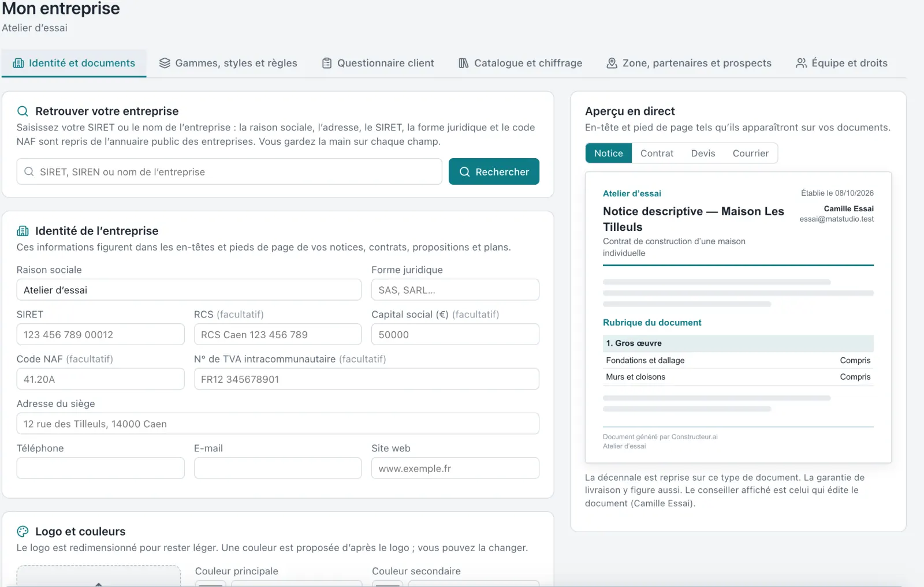Click the Site web field

[455, 468]
